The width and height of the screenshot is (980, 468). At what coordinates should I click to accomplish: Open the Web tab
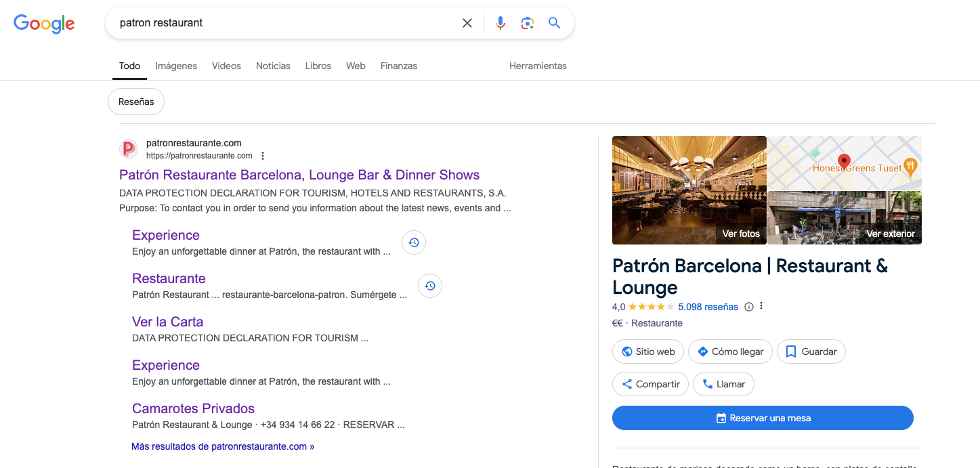pos(356,66)
